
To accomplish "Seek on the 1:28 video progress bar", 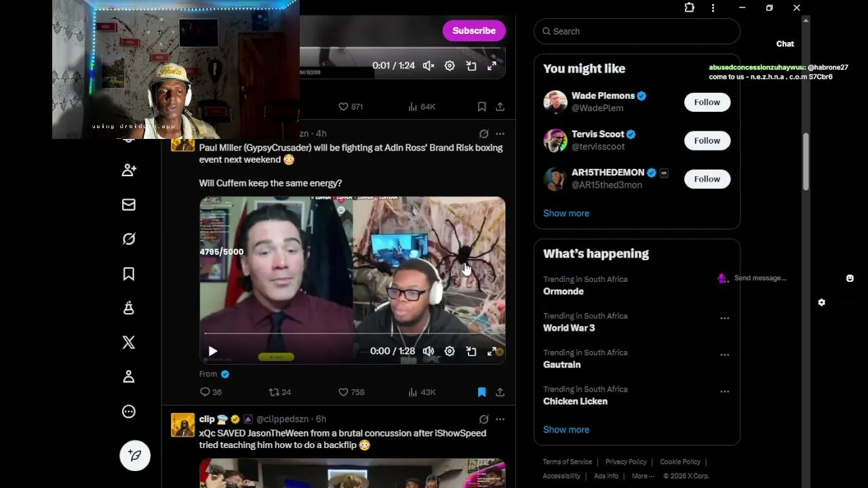I will click(352, 333).
